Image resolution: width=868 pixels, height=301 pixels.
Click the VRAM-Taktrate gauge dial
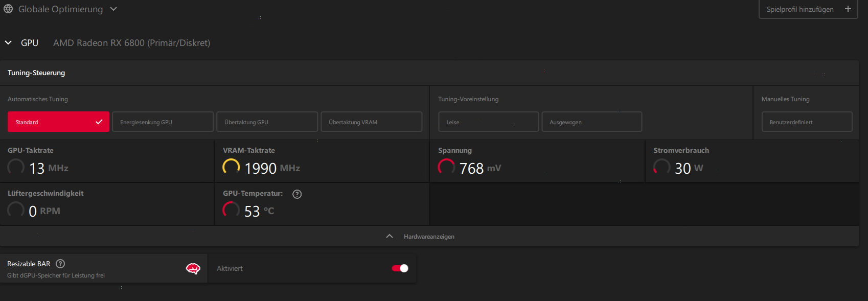click(x=231, y=167)
